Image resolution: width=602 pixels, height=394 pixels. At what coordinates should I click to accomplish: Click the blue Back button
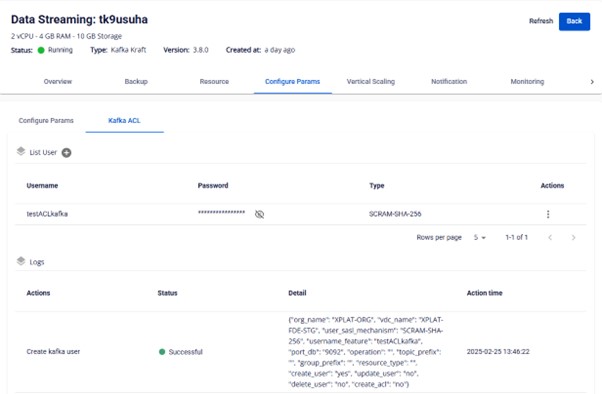[574, 22]
